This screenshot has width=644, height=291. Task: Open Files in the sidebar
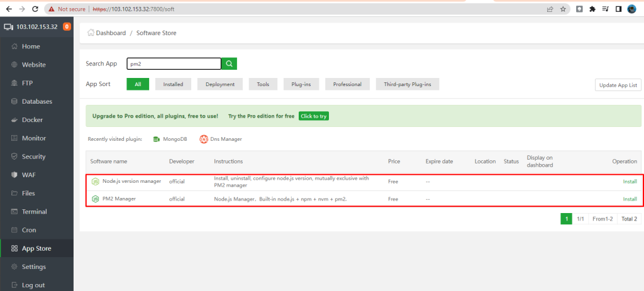[28, 194]
